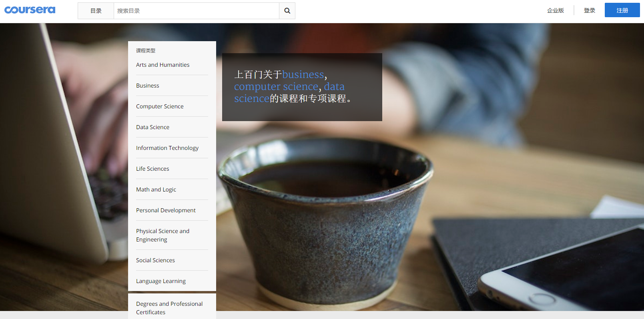The width and height of the screenshot is (644, 319).
Task: Click the magnifier search icon button
Action: tap(287, 11)
